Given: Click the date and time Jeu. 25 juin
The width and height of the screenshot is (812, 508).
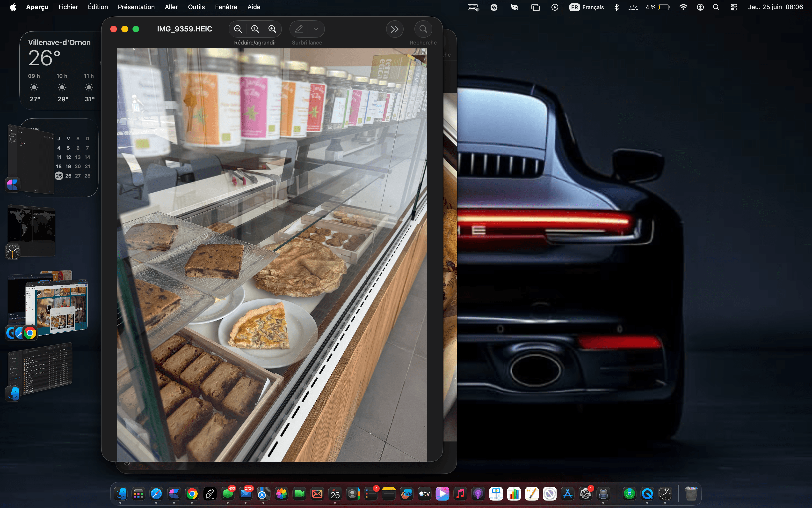Looking at the screenshot, I should [776, 7].
